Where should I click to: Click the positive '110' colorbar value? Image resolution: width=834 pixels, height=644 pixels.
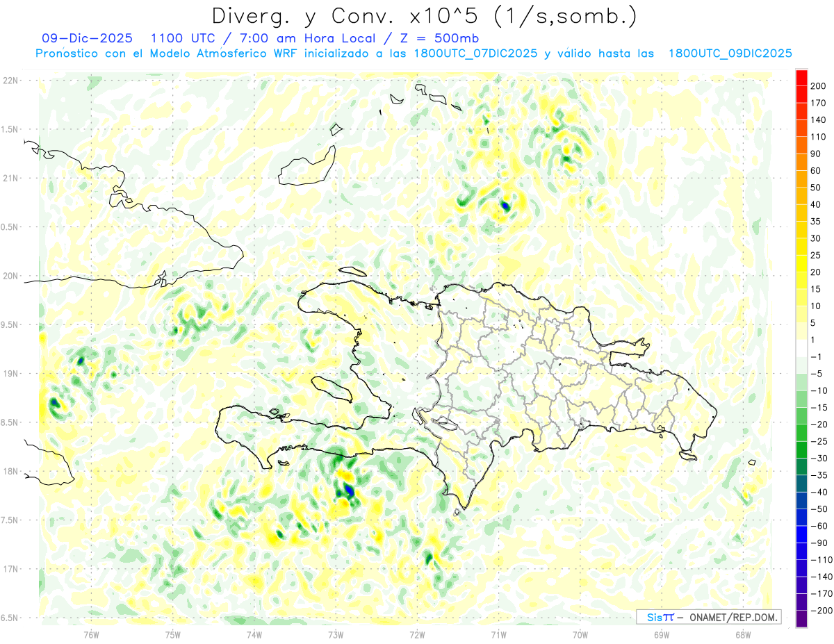tap(819, 137)
